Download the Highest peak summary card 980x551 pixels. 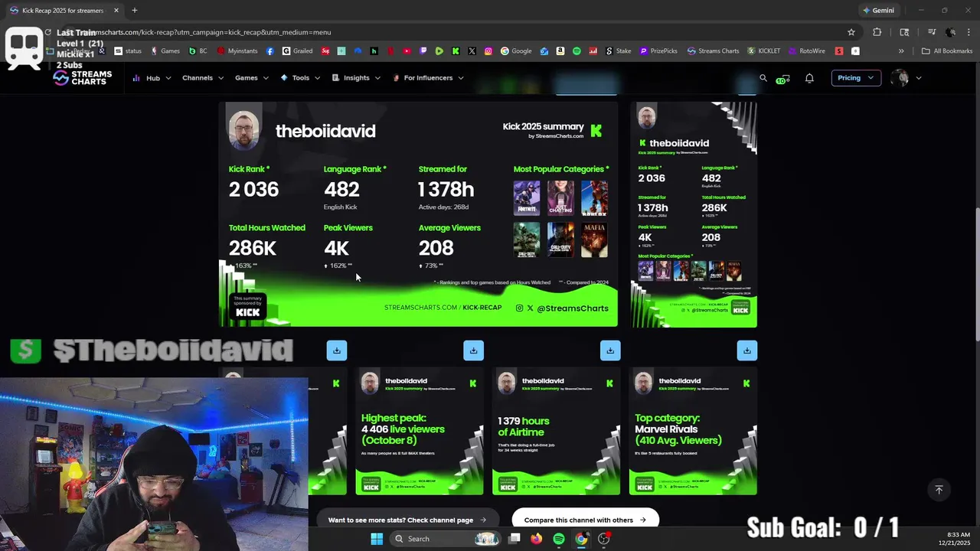[x=473, y=350]
